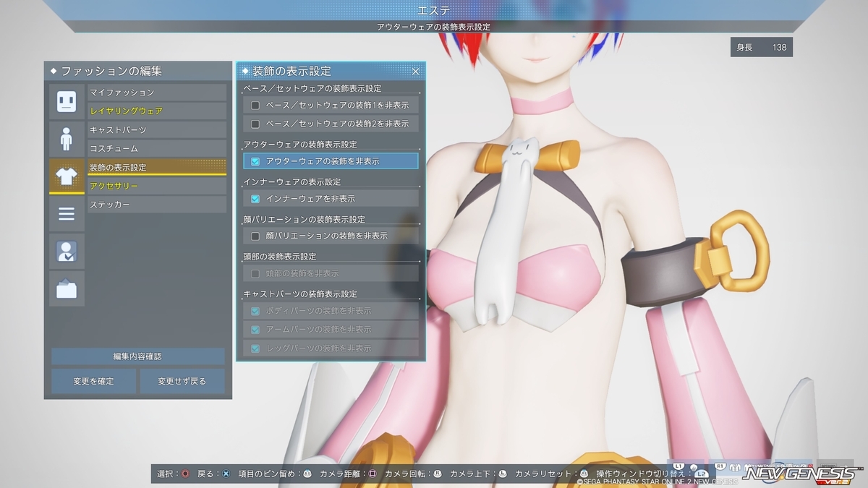
Task: Click the ファッションの編集 panel title
Action: 111,72
